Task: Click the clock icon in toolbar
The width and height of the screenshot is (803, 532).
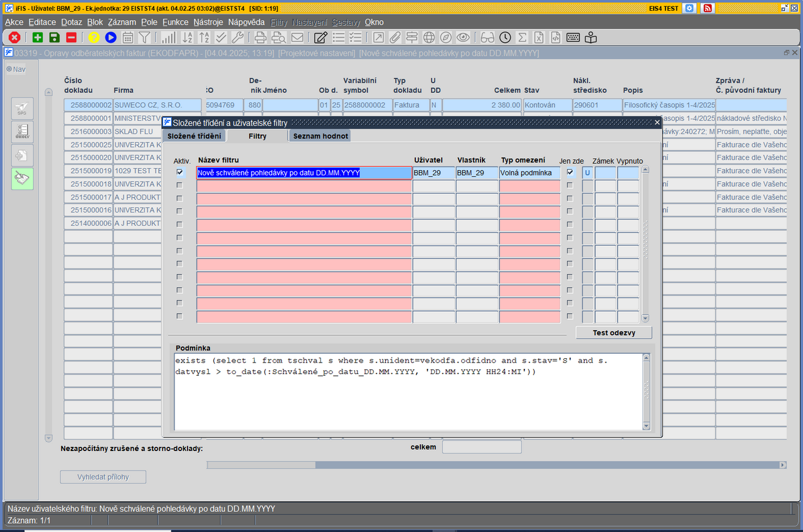Action: coord(505,38)
